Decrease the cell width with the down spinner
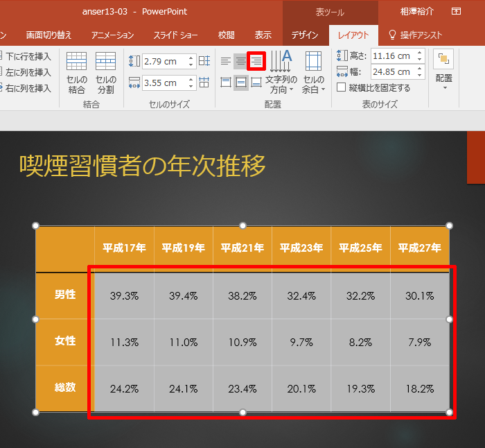The image size is (485, 448). tap(191, 87)
